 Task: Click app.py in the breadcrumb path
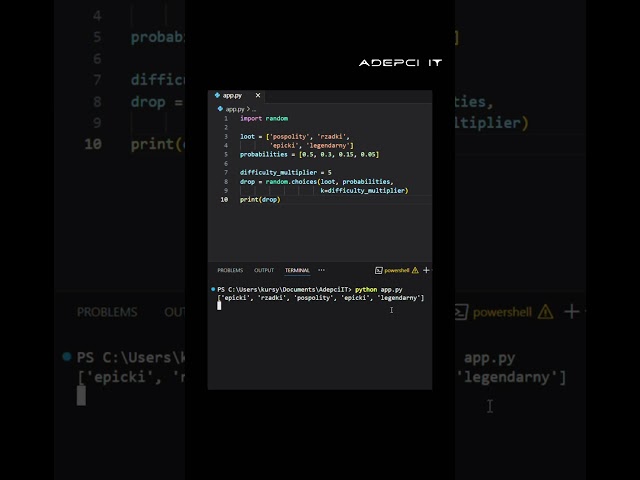(x=235, y=109)
